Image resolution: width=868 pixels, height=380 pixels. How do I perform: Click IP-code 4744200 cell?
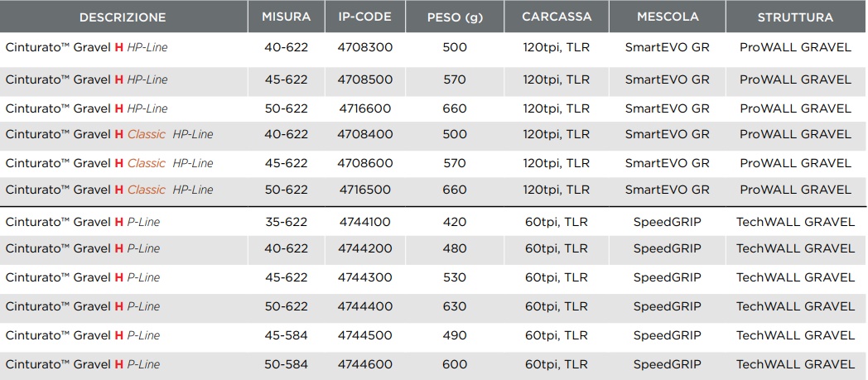(364, 248)
